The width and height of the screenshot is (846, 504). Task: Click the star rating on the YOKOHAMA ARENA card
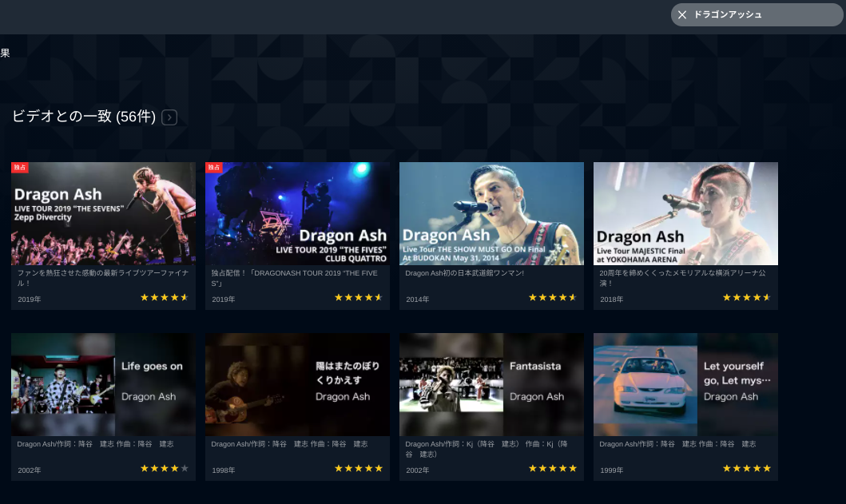coord(747,297)
